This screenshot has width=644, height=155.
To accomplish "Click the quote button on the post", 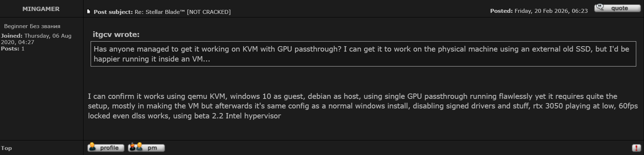I will [x=617, y=8].
